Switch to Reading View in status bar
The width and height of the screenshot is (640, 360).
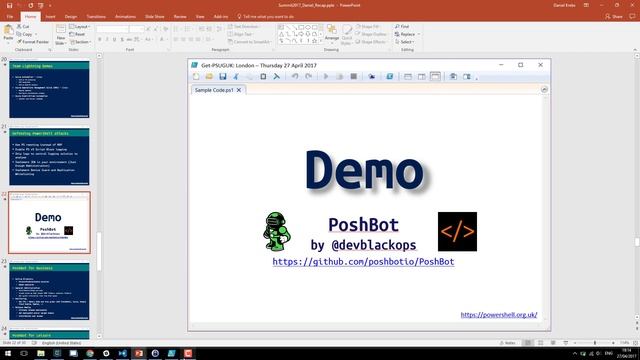(x=553, y=343)
